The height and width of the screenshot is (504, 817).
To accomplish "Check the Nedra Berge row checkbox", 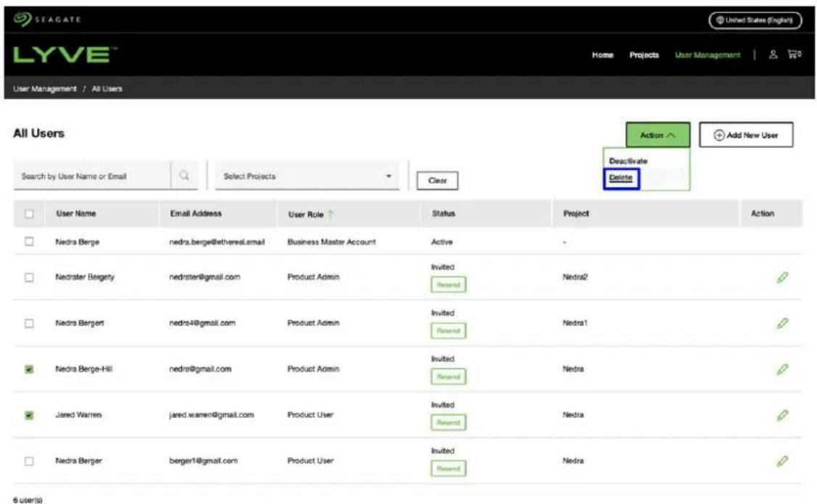I will tap(29, 241).
